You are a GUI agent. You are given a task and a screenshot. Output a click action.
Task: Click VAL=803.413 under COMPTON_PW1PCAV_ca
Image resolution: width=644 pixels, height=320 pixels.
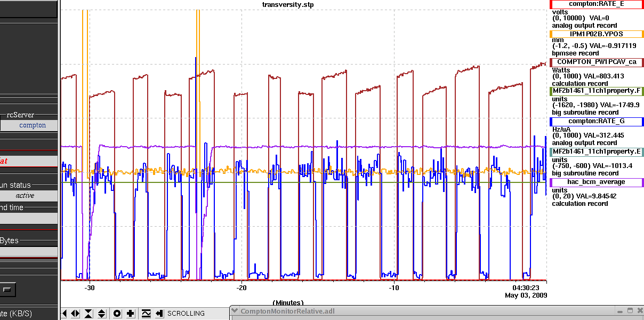[605, 76]
